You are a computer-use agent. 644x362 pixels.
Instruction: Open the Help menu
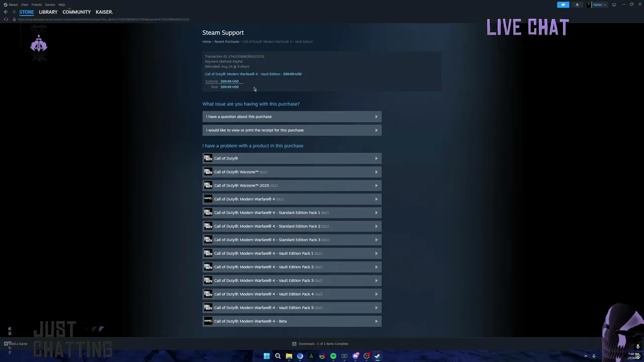pyautogui.click(x=61, y=5)
